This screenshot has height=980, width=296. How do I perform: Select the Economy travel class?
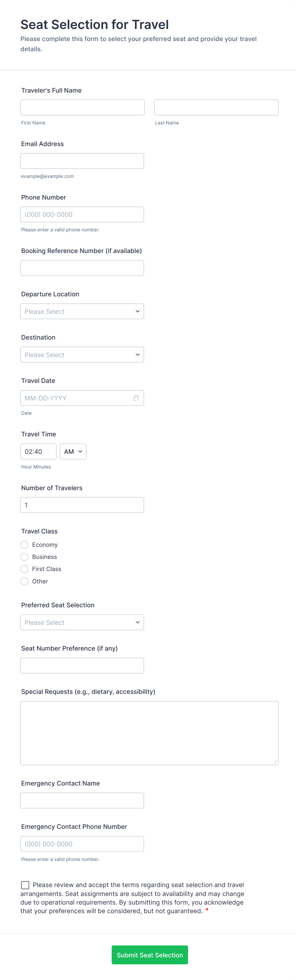[x=25, y=545]
